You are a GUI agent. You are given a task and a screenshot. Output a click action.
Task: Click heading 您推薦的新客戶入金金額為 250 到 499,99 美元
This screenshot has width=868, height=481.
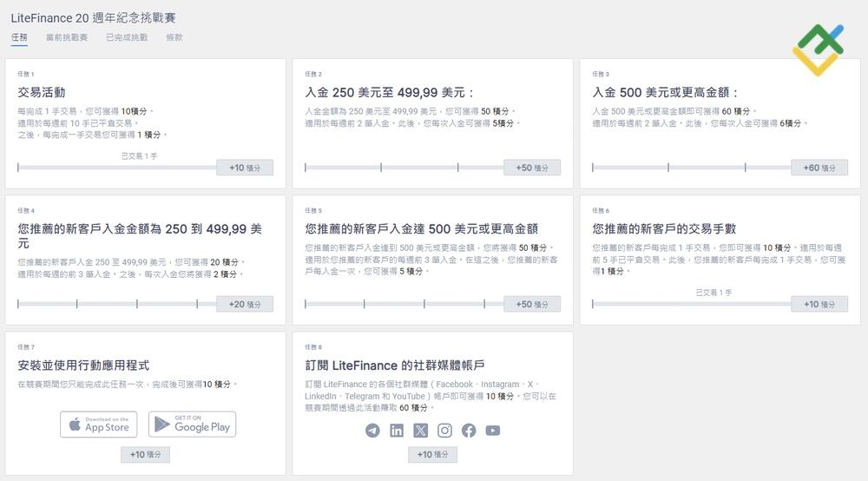[140, 236]
